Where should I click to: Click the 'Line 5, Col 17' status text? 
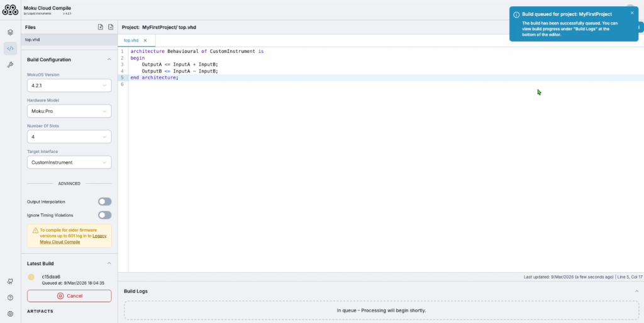630,277
